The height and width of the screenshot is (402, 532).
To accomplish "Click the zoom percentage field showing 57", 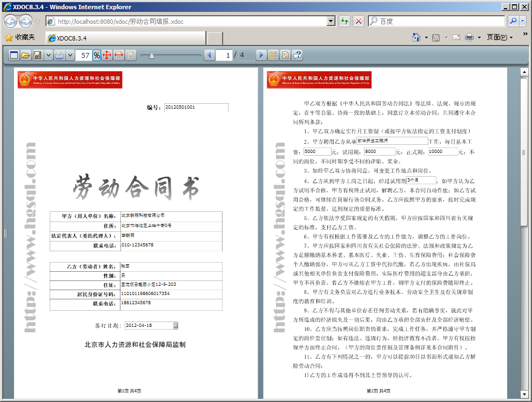I will (x=84, y=55).
